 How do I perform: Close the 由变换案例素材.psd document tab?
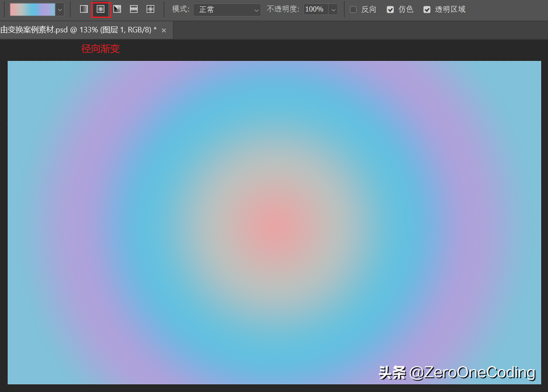click(x=164, y=30)
